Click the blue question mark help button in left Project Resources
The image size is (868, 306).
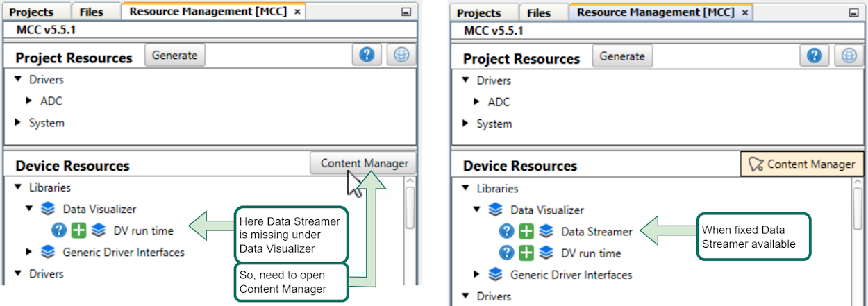(x=369, y=56)
